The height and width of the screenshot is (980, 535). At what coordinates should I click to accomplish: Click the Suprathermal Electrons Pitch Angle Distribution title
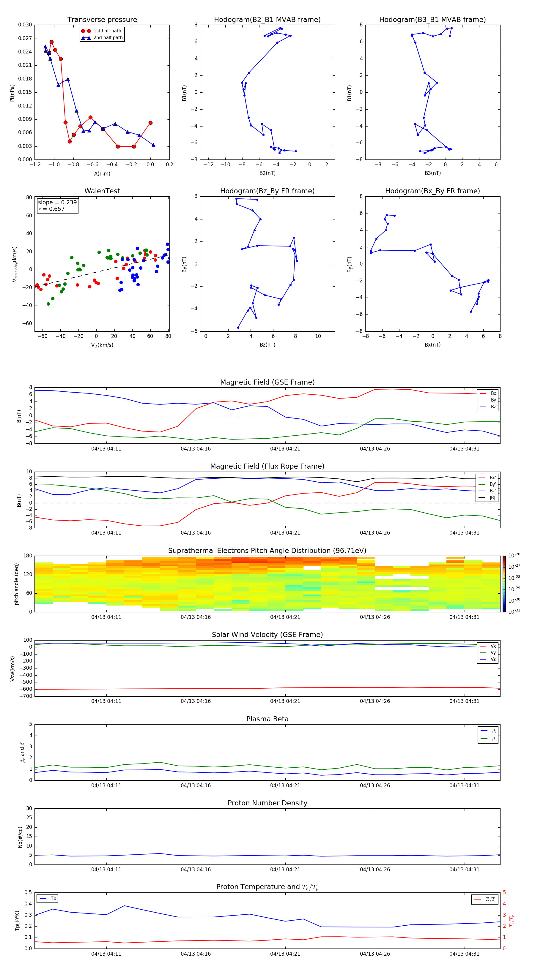[x=267, y=551]
